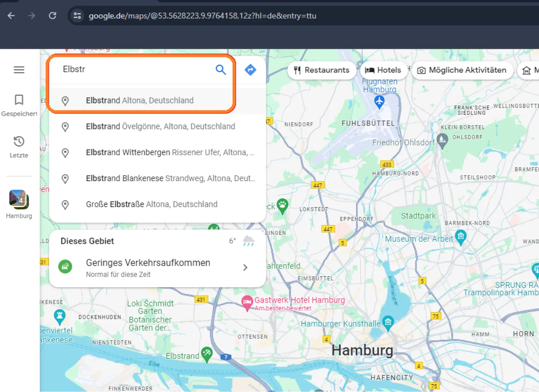Select the google.de/maps URL in address bar
The image size is (539, 392).
pyautogui.click(x=202, y=16)
